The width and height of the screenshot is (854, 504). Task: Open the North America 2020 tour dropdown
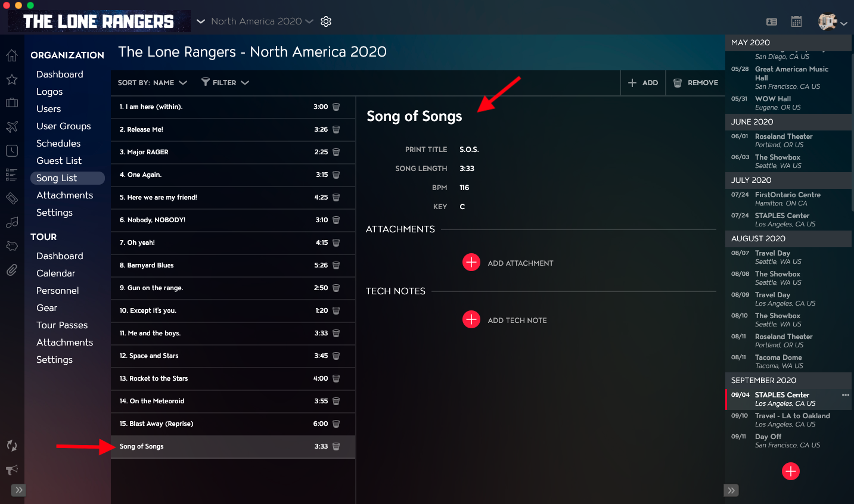pyautogui.click(x=262, y=21)
